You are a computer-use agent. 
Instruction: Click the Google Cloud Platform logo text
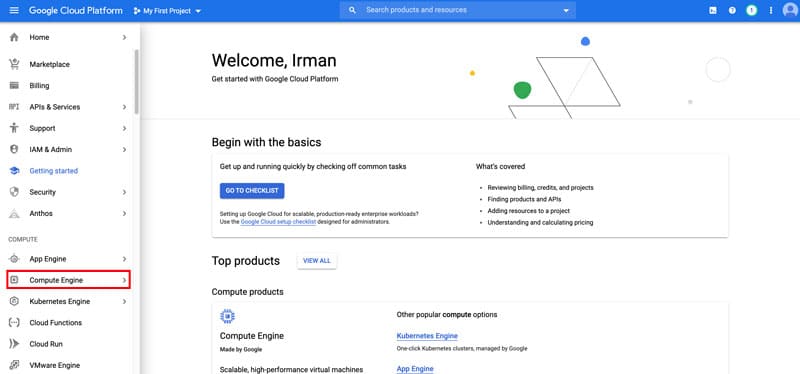coord(76,11)
